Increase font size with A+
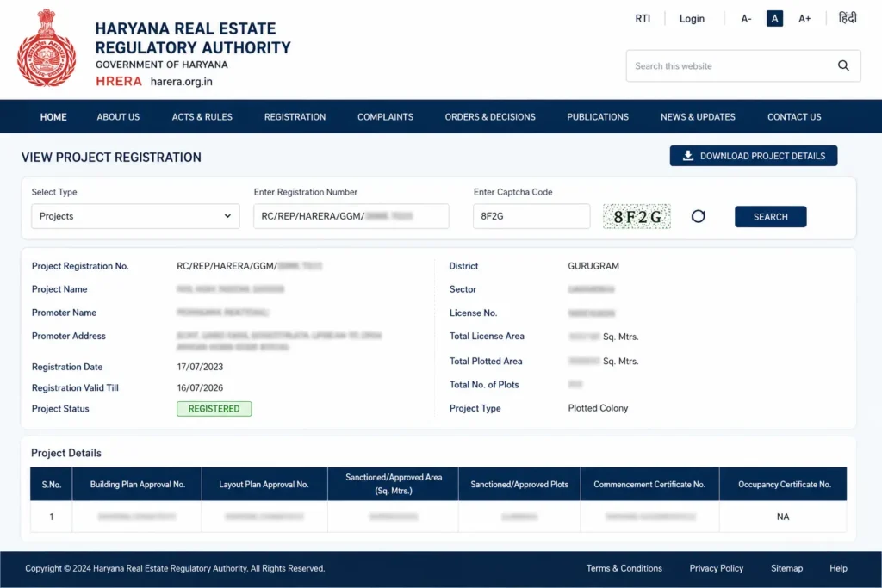This screenshot has width=882, height=588. (x=804, y=19)
